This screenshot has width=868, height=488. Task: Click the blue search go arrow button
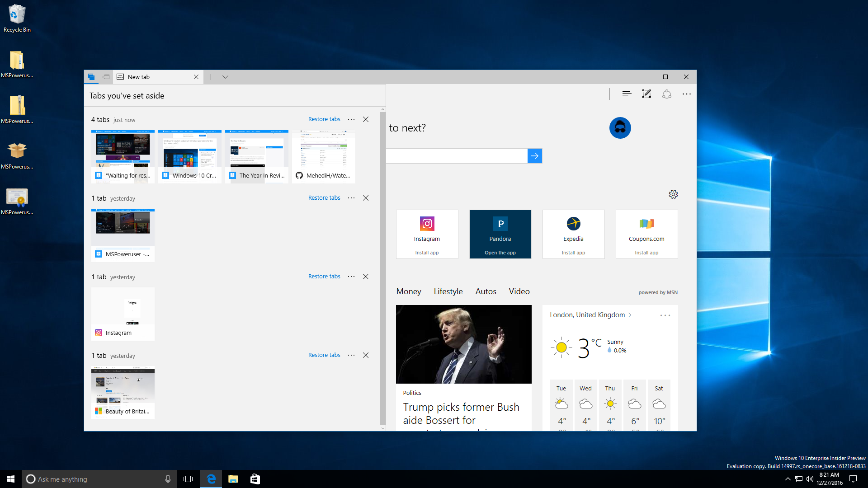pyautogui.click(x=535, y=156)
